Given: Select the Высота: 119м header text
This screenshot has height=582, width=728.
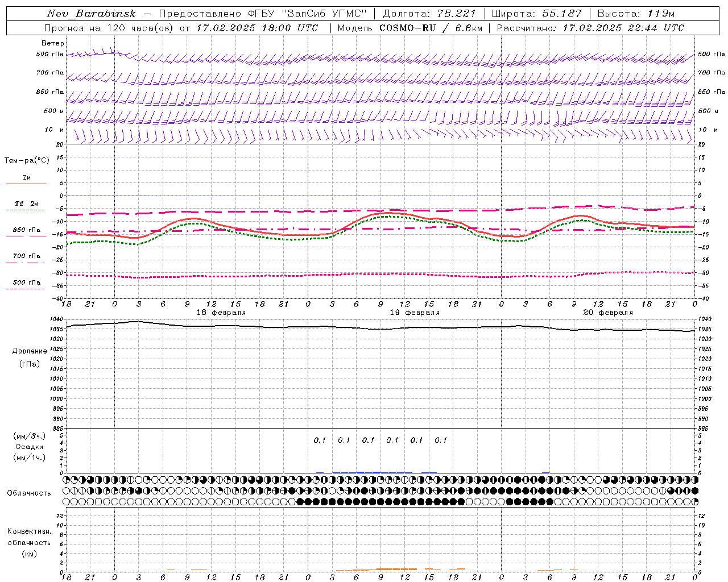Looking at the screenshot, I should point(636,14).
